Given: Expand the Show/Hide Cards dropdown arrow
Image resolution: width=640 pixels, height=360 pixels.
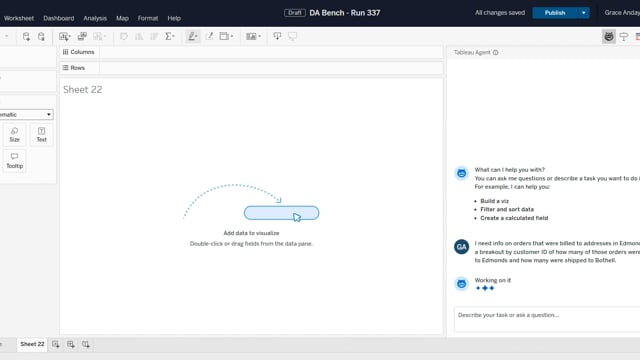Looking at the screenshot, I should click(259, 36).
